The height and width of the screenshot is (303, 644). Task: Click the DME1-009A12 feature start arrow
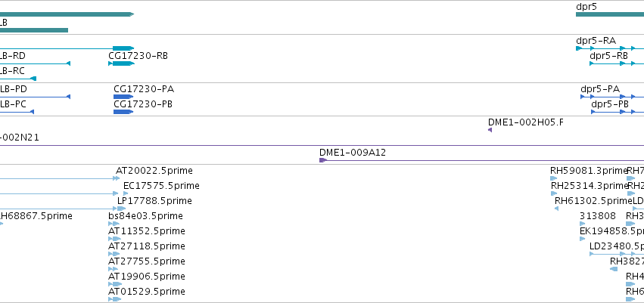pos(323,160)
